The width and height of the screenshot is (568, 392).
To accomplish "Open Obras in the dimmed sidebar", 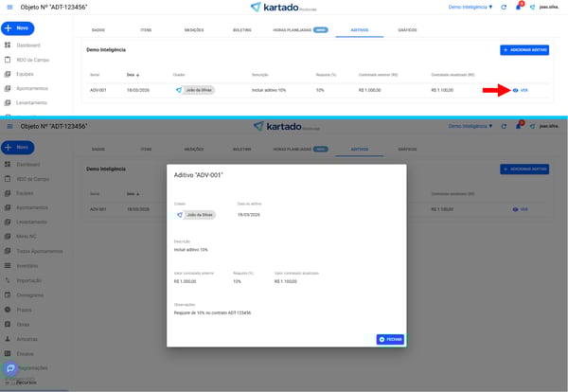I will click(x=17, y=325).
